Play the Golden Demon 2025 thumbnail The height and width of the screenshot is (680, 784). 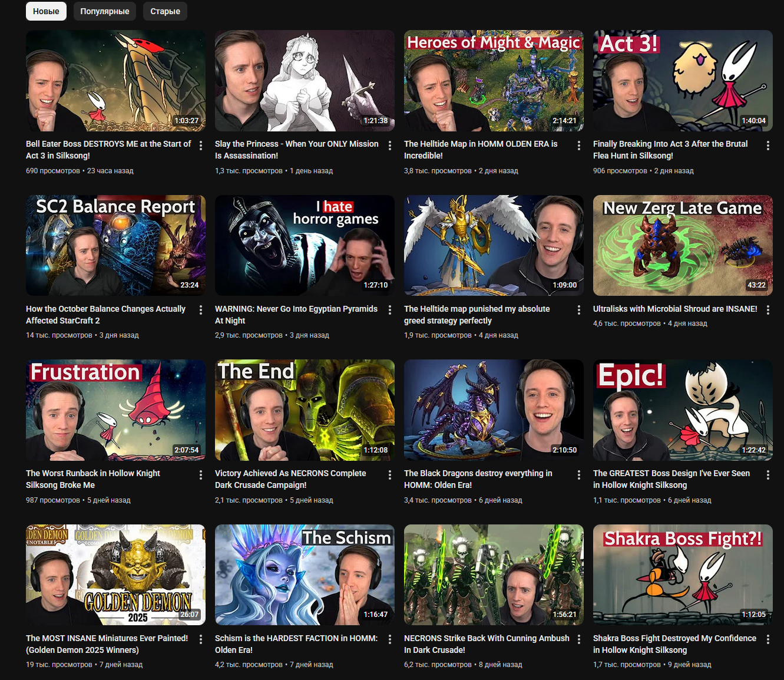(115, 575)
